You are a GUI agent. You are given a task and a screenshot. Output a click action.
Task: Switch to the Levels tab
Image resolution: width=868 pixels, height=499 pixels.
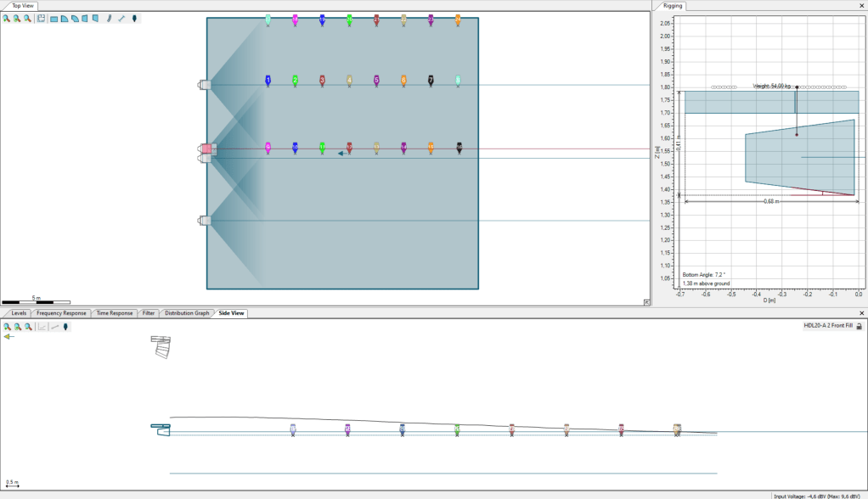tap(19, 313)
